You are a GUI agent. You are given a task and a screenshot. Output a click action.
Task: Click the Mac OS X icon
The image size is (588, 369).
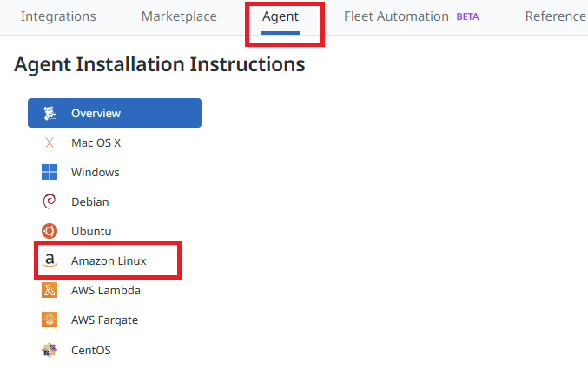[50, 142]
